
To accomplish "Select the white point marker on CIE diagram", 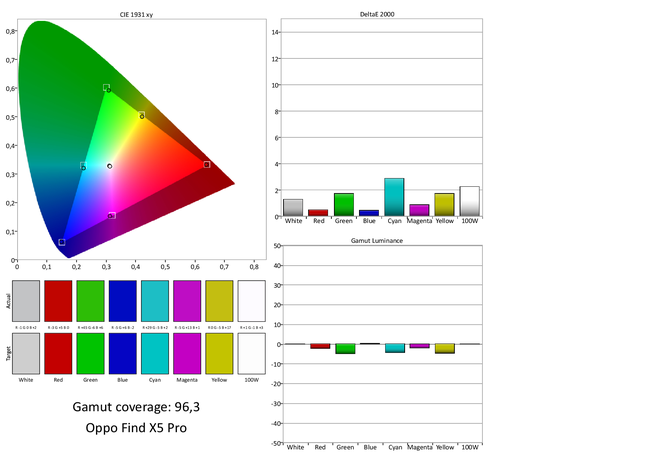I will pyautogui.click(x=110, y=166).
